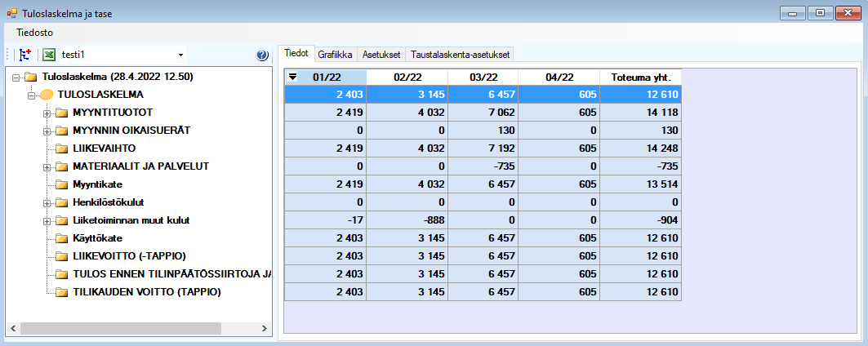
Task: Expand the MYYNTITUOTOT node
Action: point(47,113)
